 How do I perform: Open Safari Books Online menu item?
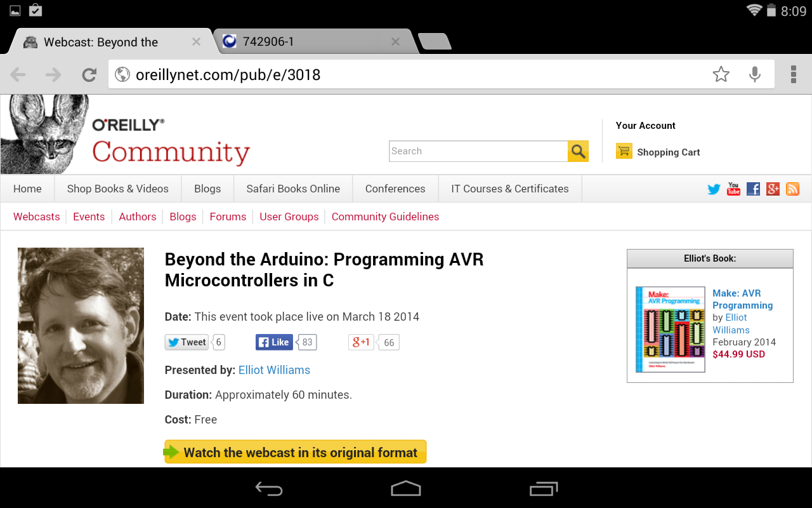[293, 189]
